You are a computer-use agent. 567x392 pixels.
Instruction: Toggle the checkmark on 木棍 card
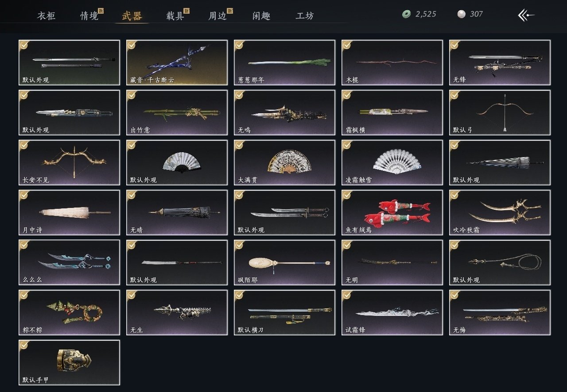[x=347, y=45]
